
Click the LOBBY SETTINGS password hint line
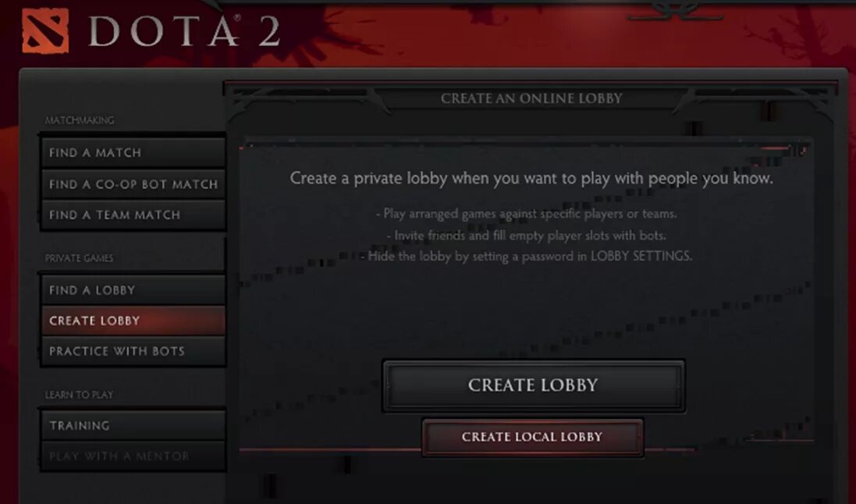[526, 256]
